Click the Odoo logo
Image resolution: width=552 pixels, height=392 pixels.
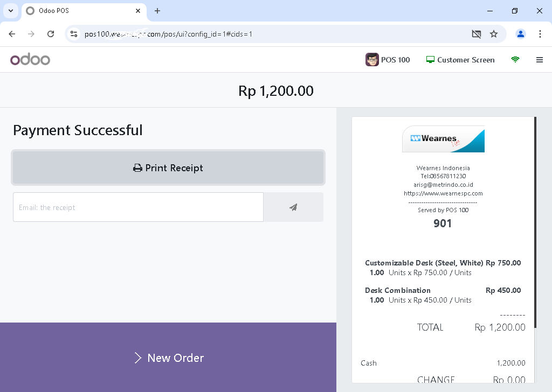pyautogui.click(x=30, y=59)
